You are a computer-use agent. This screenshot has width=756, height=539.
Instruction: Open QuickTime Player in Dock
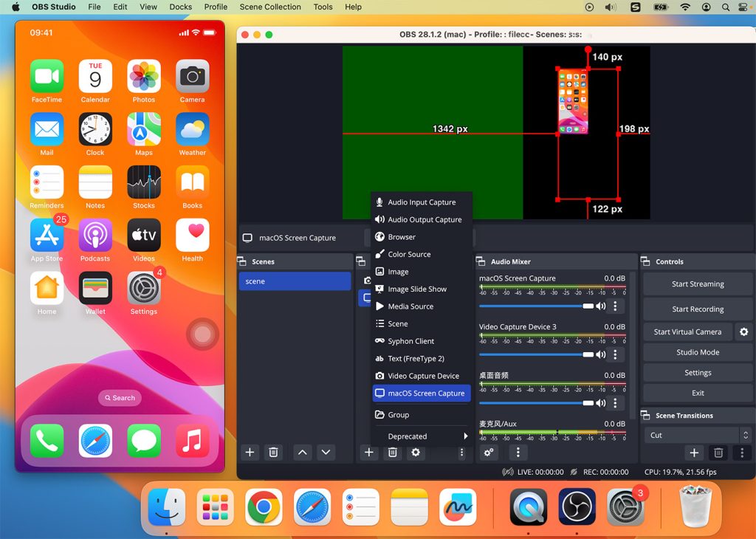click(529, 507)
